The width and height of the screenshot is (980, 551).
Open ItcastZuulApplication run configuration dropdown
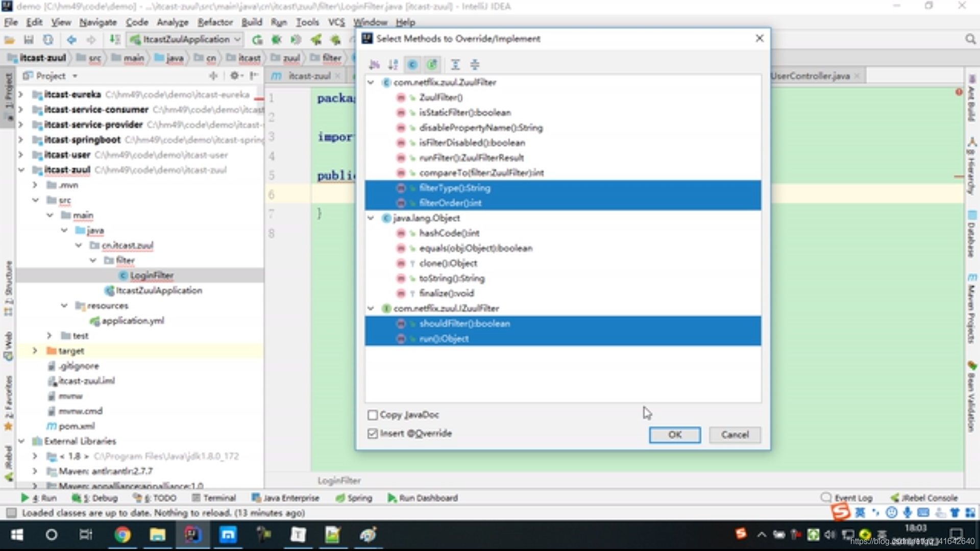coord(185,39)
